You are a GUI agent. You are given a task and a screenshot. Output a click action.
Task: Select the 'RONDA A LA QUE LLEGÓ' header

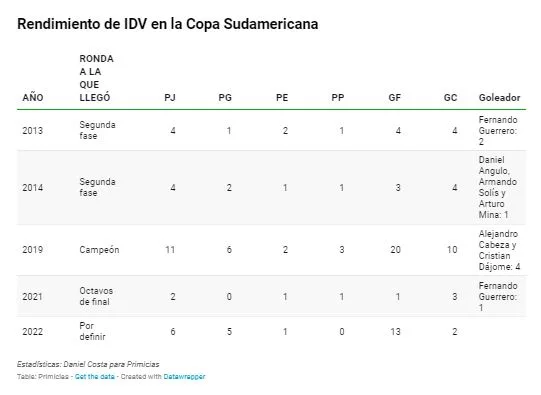pyautogui.click(x=97, y=78)
